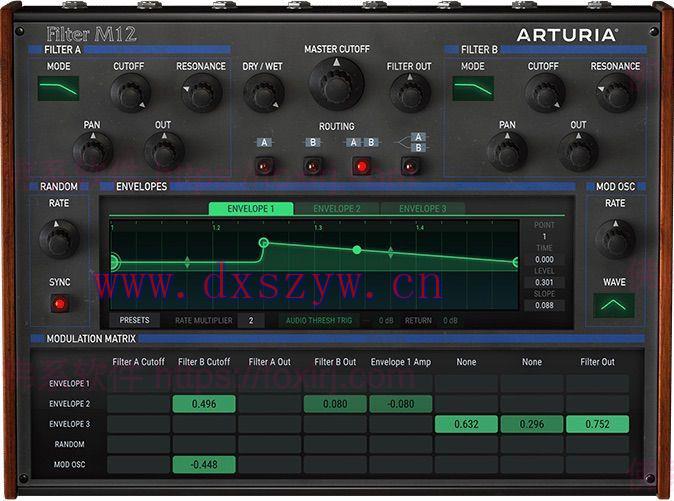Click the Master Cutoff knob
Image resolution: width=674 pixels, height=501 pixels.
[x=336, y=84]
